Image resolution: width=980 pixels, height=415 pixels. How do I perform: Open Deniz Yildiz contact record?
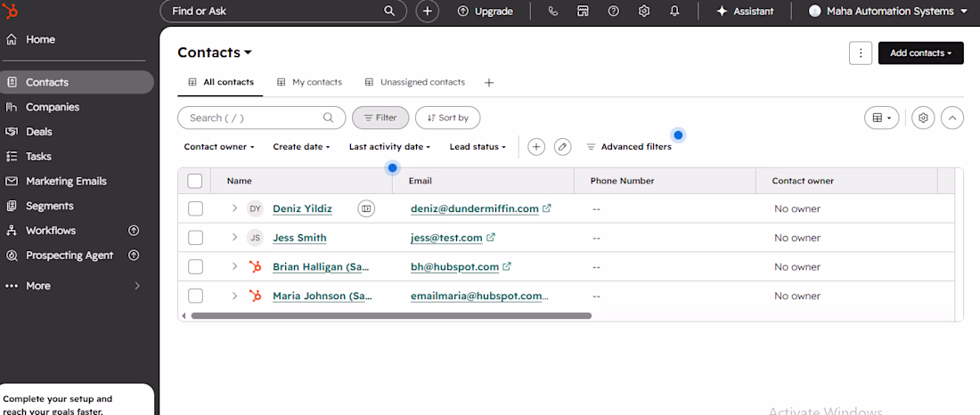303,208
